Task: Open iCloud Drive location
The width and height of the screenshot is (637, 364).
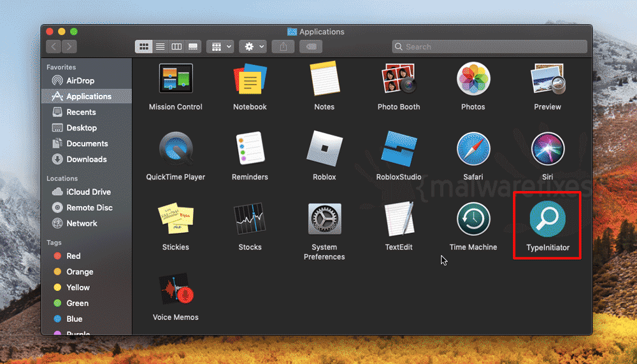Action: coord(87,192)
